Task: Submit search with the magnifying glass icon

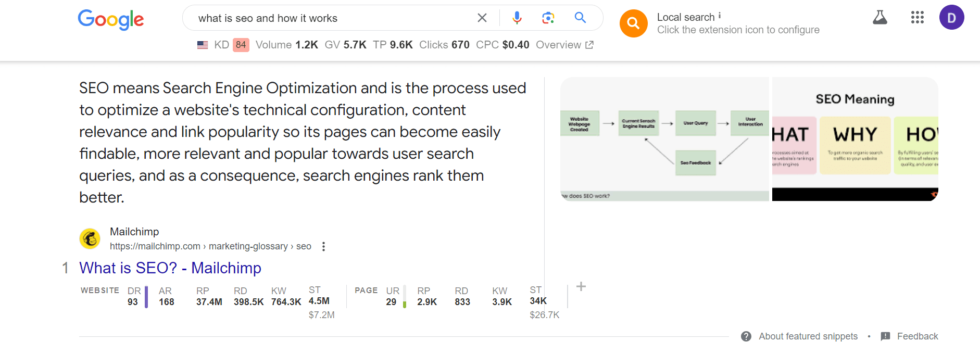Action: (580, 18)
